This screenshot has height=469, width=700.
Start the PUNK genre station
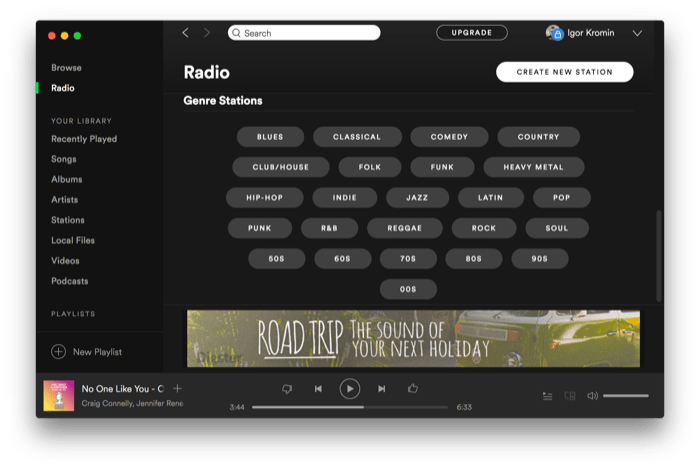[260, 228]
